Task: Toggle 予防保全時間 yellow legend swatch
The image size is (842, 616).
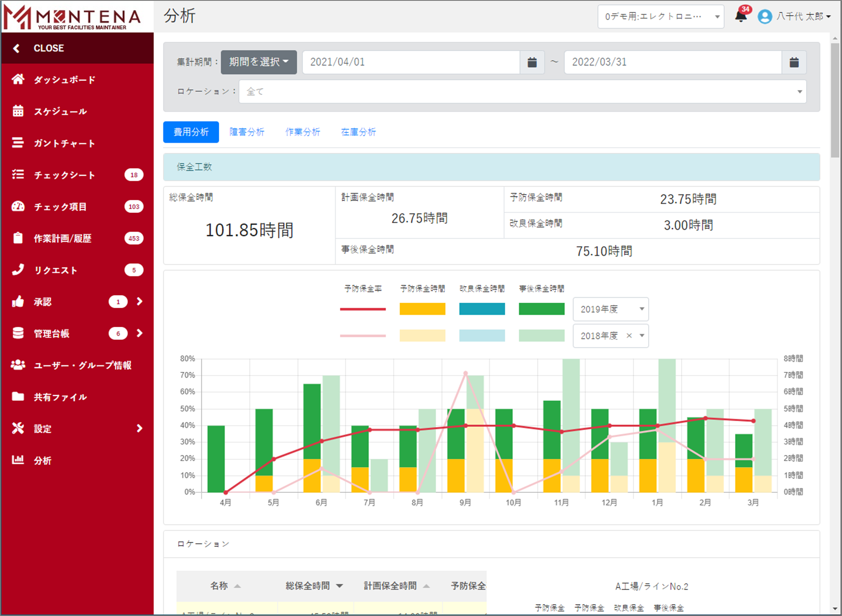Action: click(422, 309)
